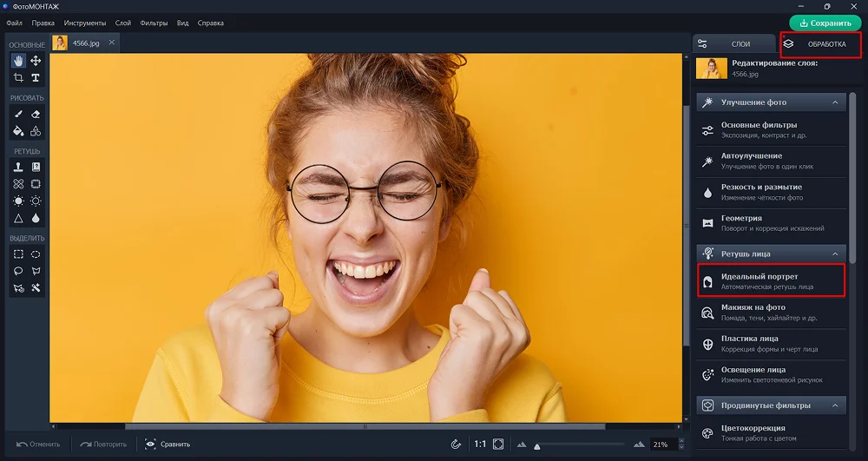Image resolution: width=868 pixels, height=461 pixels.
Task: Collapse the Ретушь лица section
Action: (835, 254)
